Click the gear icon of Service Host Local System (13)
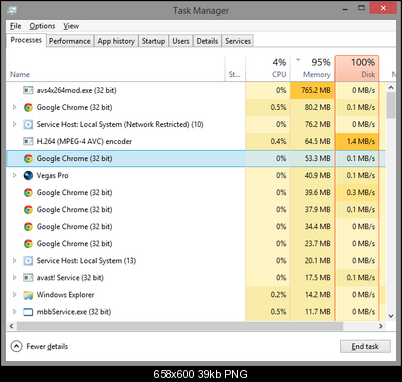This screenshot has height=382, width=402. click(x=28, y=261)
